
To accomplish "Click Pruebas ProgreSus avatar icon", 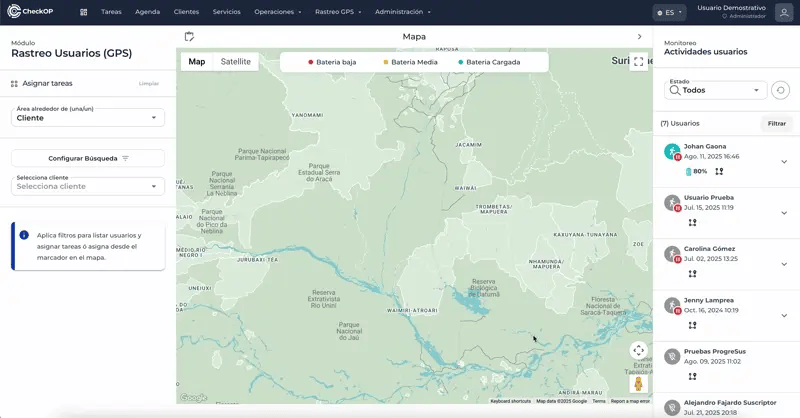I will [x=672, y=356].
